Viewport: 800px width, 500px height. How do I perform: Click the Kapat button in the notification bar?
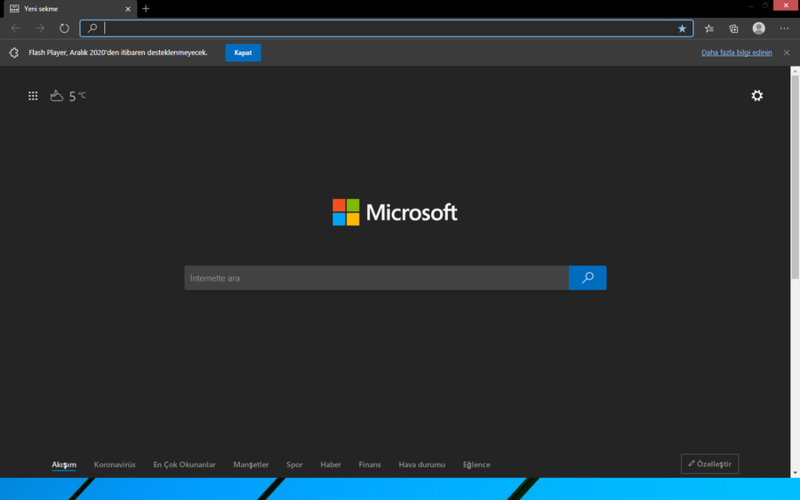tap(243, 53)
